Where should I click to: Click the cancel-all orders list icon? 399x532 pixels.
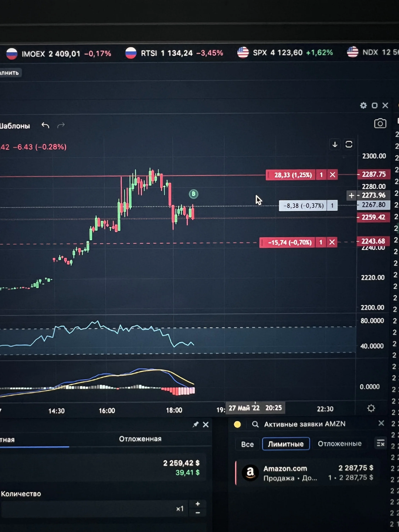tap(381, 443)
